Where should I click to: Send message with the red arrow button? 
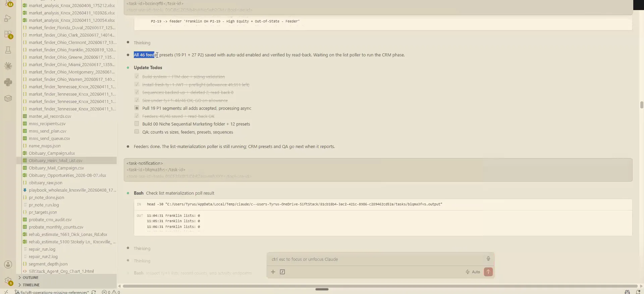[x=488, y=272]
